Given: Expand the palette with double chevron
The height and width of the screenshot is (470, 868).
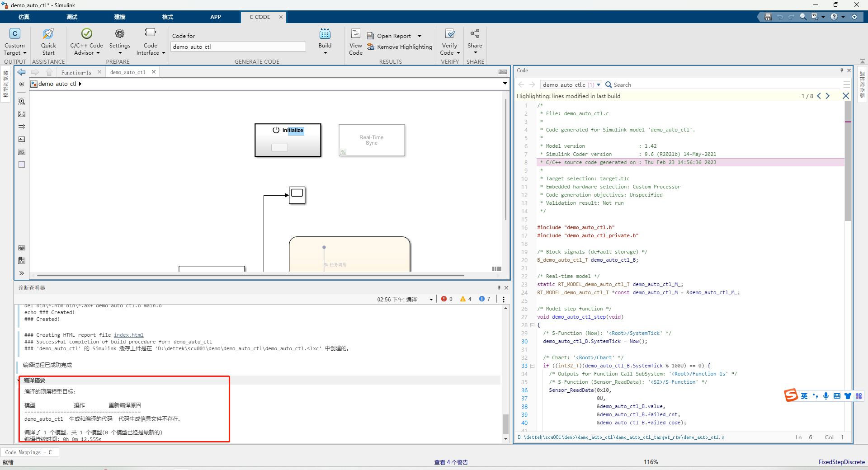Looking at the screenshot, I should (x=22, y=273).
